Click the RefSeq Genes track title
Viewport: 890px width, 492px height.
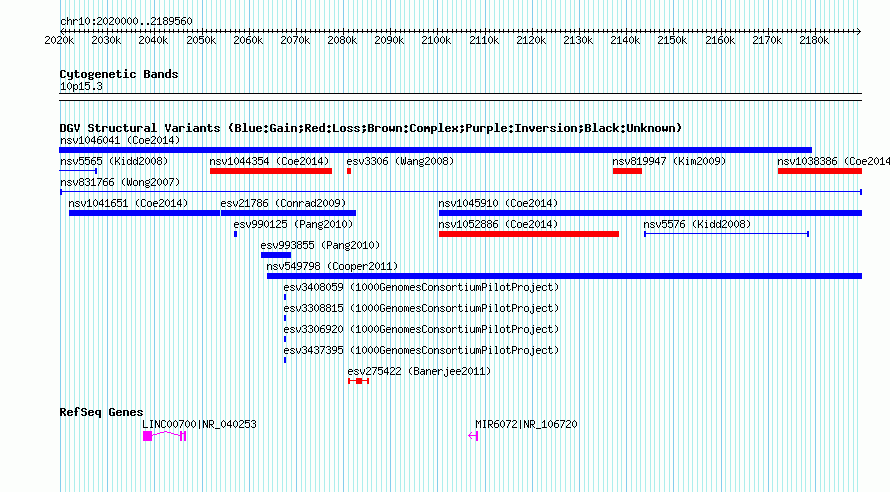tap(101, 412)
